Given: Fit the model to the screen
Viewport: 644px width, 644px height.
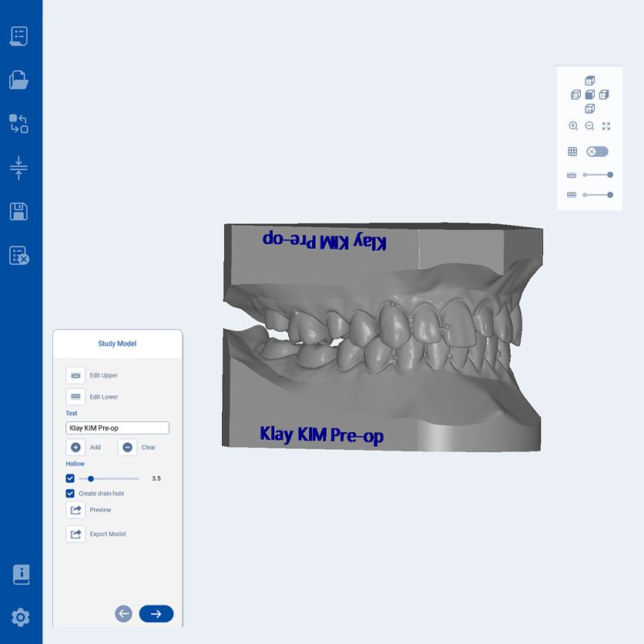Looking at the screenshot, I should pyautogui.click(x=605, y=126).
